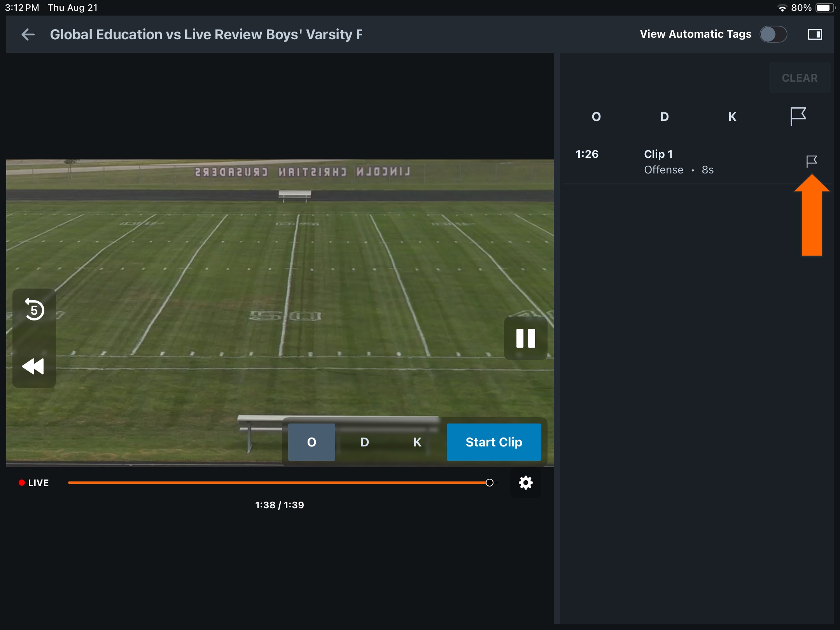Click the 1:38 / 1:39 time display

coord(279,505)
